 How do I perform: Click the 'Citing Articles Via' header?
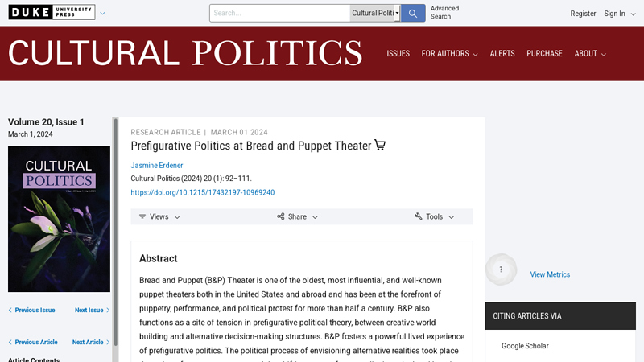(x=560, y=316)
